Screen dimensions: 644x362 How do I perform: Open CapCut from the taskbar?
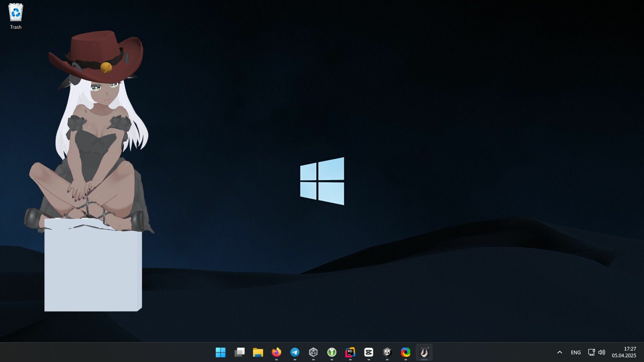pyautogui.click(x=369, y=352)
